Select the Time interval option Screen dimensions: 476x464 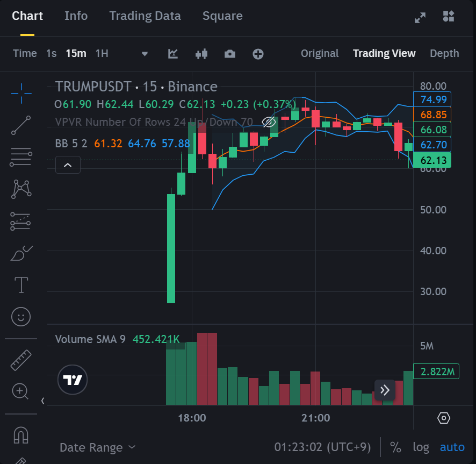click(25, 53)
